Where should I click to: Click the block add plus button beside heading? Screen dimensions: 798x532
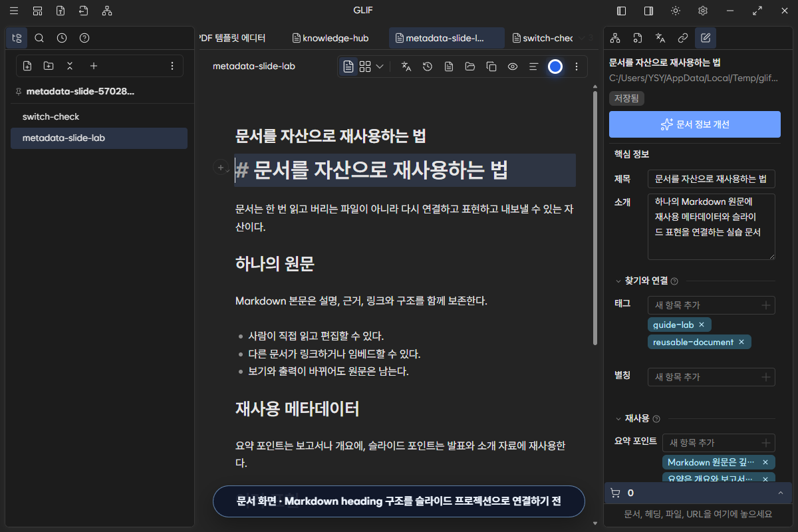coord(220,168)
